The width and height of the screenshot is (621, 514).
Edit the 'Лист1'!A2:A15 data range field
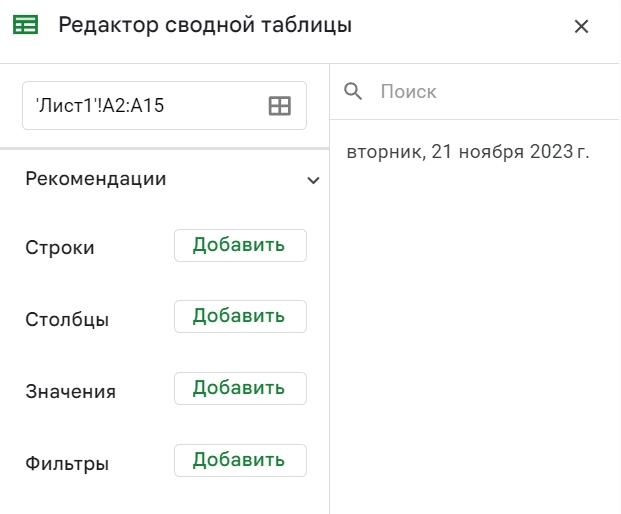pyautogui.click(x=140, y=105)
